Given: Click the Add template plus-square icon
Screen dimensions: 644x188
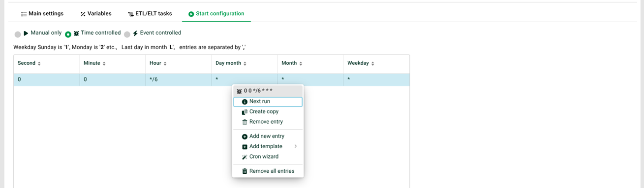Looking at the screenshot, I should click(245, 147).
